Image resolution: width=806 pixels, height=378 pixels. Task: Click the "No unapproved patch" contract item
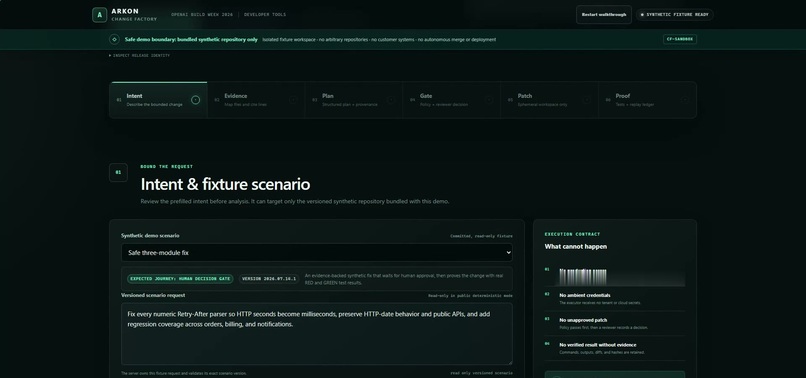(615, 323)
